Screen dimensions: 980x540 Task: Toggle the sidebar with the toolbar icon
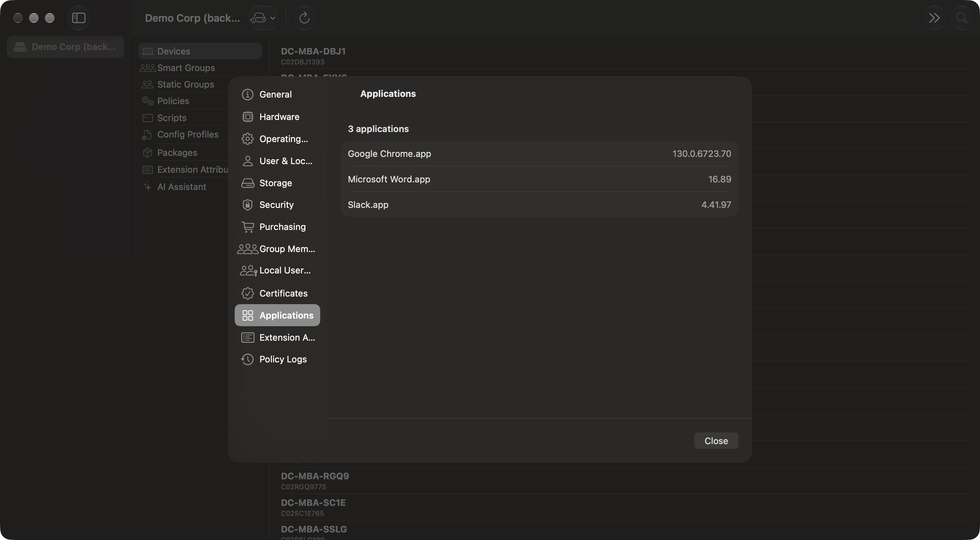click(x=79, y=18)
